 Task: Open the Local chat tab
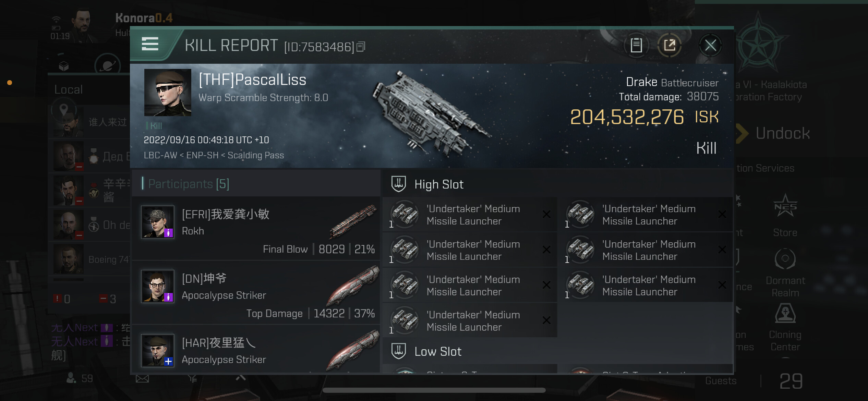click(x=69, y=90)
